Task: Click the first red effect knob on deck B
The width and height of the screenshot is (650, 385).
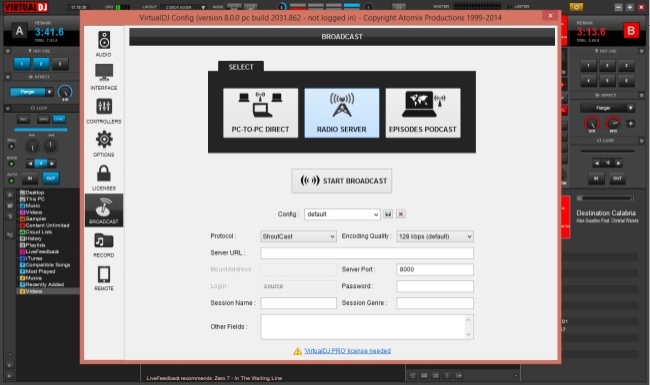Action: 592,123
